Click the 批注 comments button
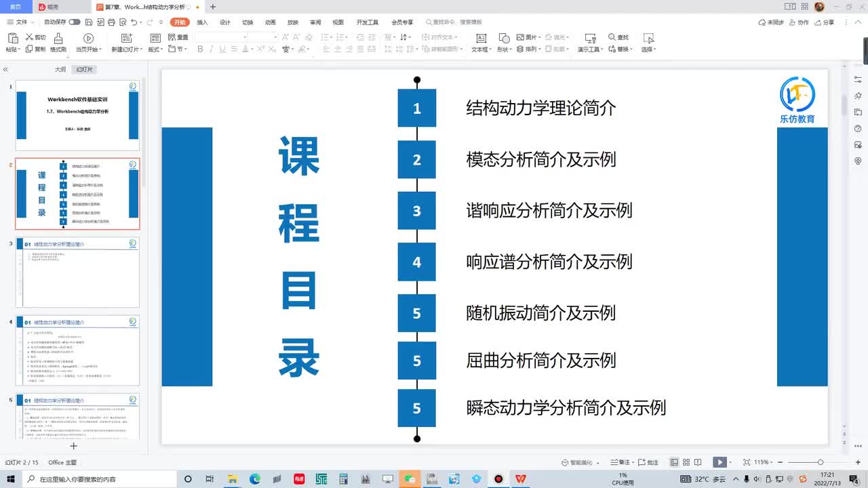Screen dimensions: 868x488 tap(648, 462)
